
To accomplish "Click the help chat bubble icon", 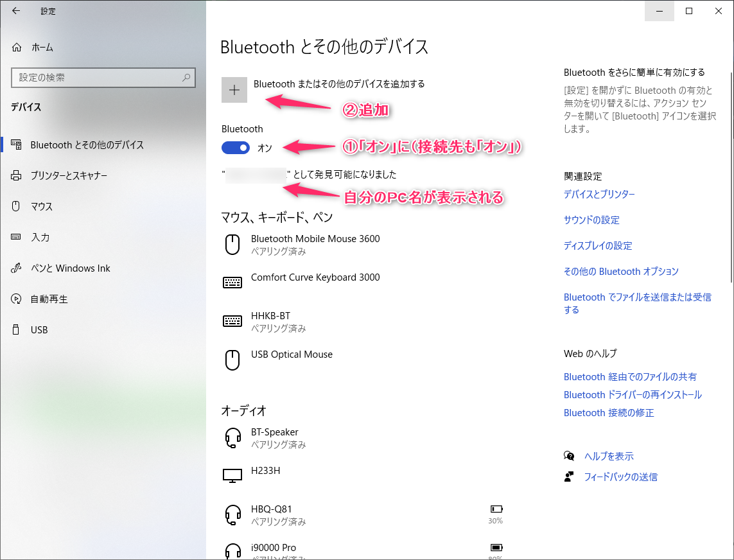I will [x=569, y=456].
